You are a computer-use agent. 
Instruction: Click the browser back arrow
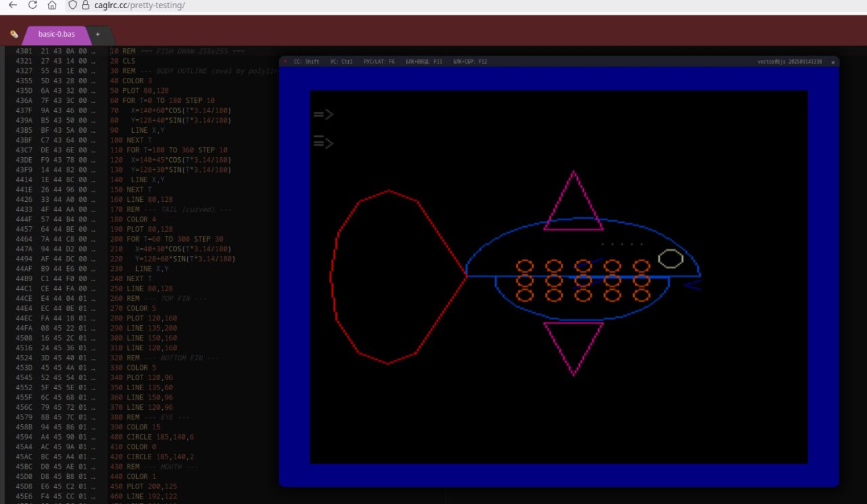tap(12, 5)
